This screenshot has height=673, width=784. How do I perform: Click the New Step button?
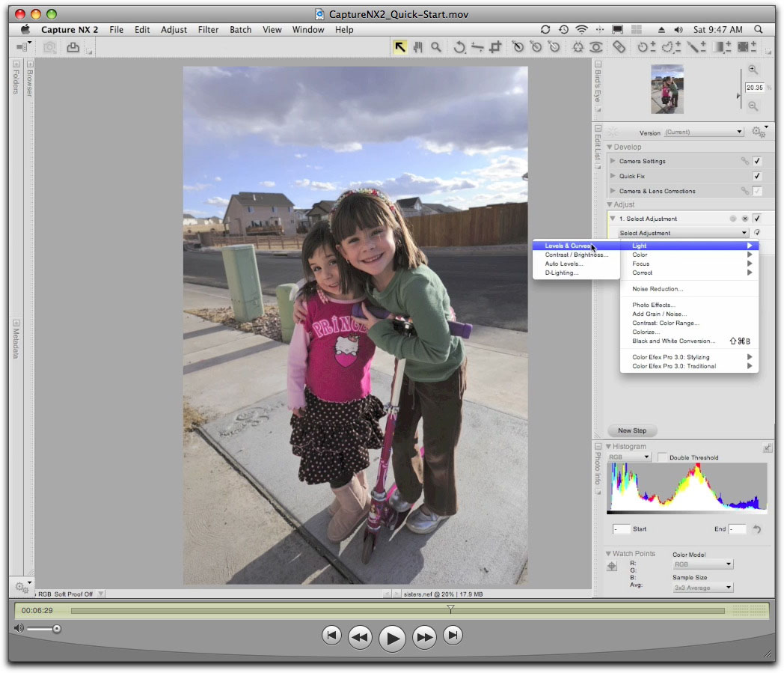pos(632,430)
